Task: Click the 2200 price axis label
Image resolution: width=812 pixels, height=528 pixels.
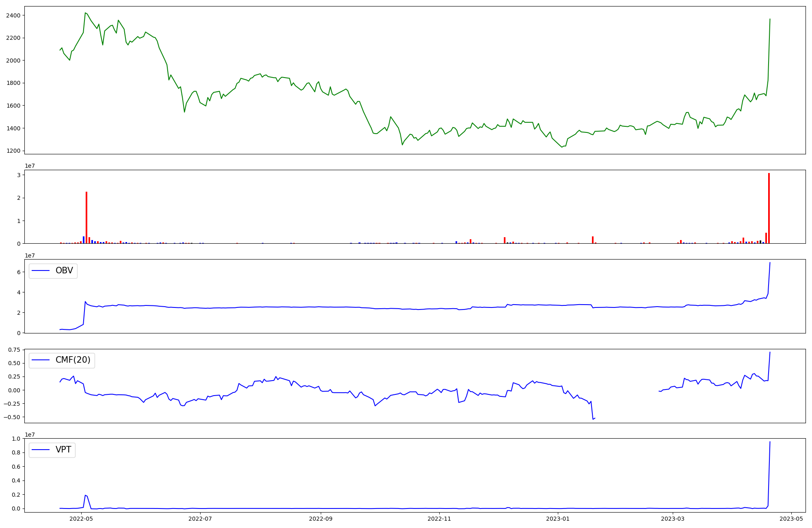Action: 13,38
